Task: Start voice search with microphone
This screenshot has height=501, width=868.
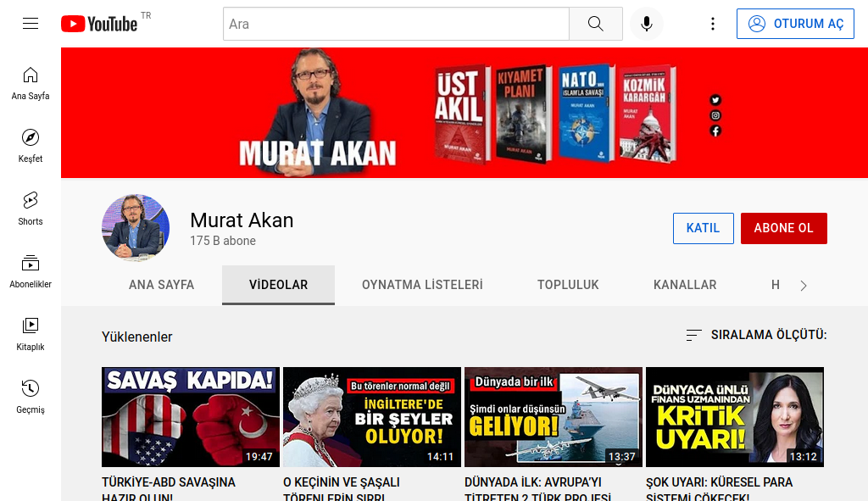Action: click(647, 24)
